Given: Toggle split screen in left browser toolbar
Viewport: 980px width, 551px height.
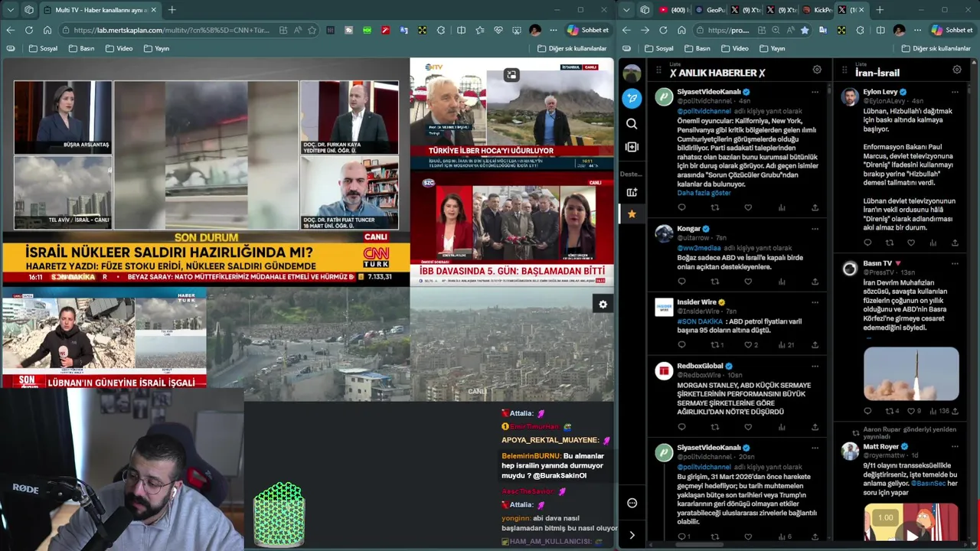Looking at the screenshot, I should 461,30.
